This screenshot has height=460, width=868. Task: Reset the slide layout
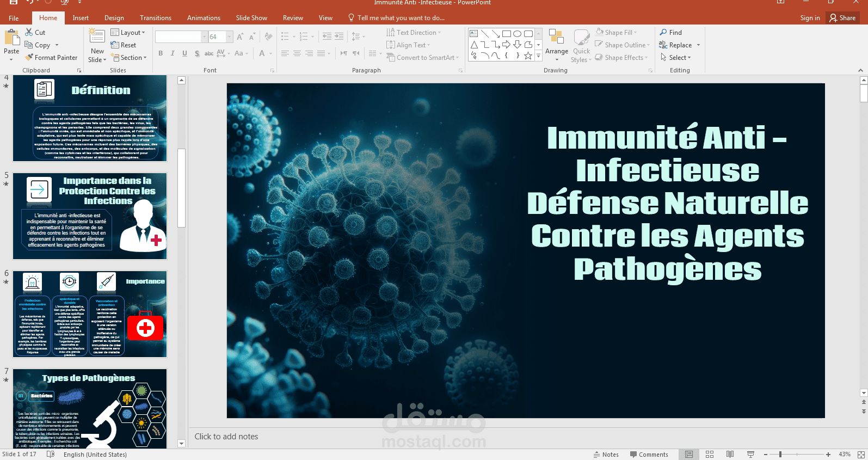point(124,45)
